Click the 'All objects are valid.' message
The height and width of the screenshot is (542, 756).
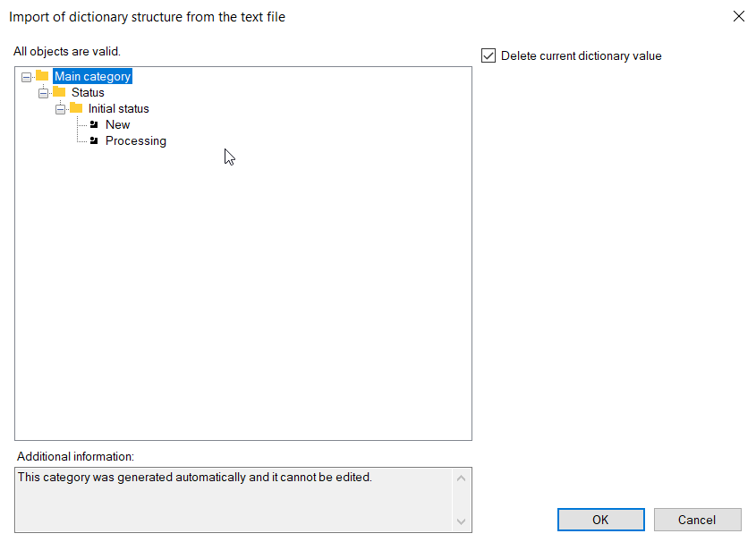pos(67,52)
